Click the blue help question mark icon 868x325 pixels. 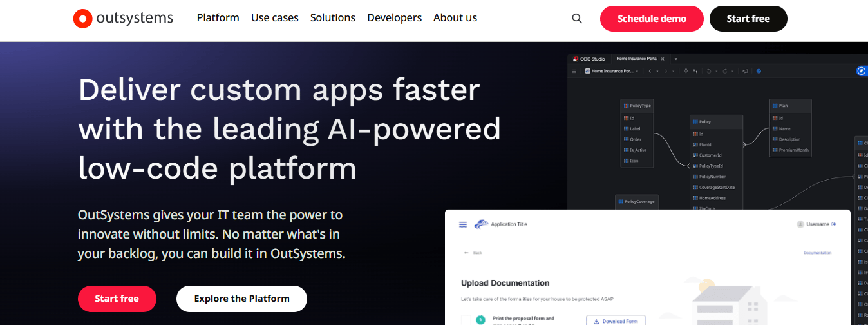click(759, 71)
